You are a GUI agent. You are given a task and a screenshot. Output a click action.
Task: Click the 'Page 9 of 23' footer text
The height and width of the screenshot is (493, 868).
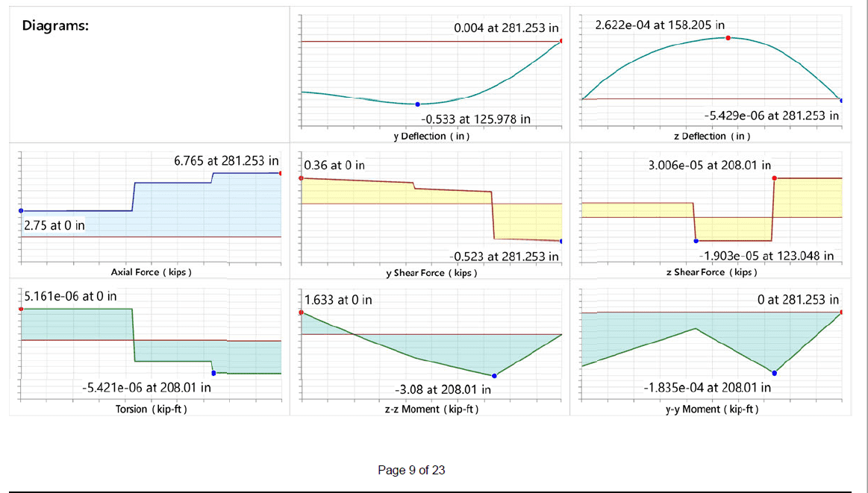411,470
